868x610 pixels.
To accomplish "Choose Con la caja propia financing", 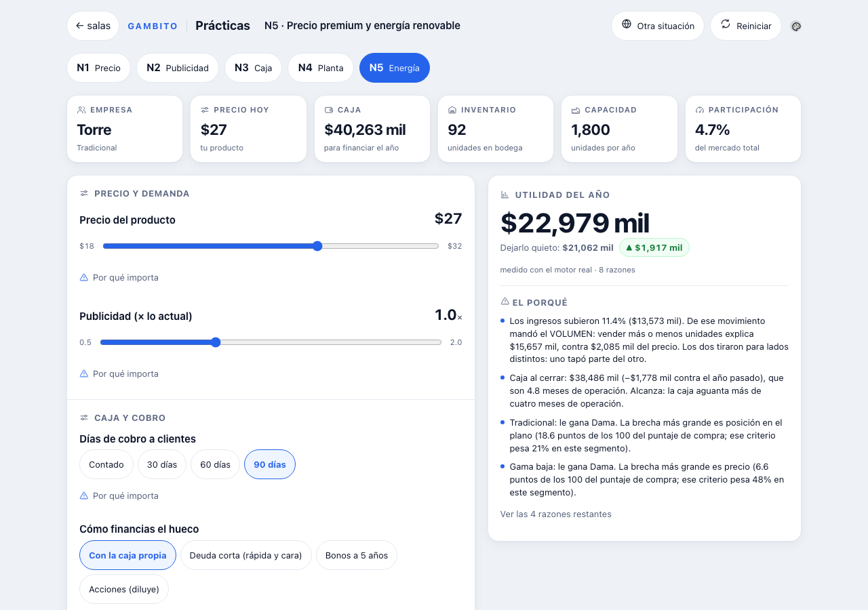I will pos(127,555).
